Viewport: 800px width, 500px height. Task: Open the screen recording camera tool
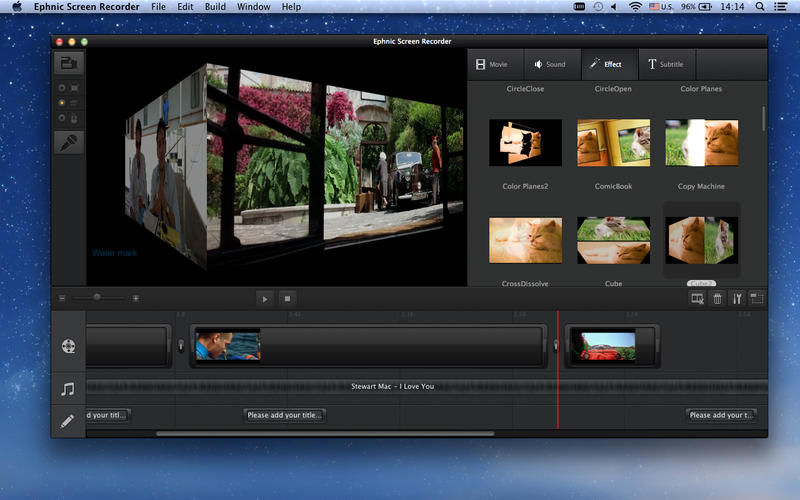[69, 63]
